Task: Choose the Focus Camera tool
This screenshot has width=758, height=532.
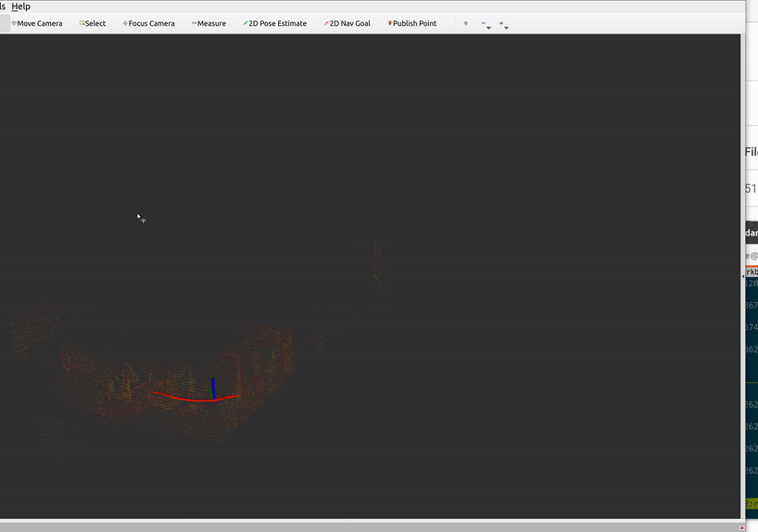Action: pos(148,23)
